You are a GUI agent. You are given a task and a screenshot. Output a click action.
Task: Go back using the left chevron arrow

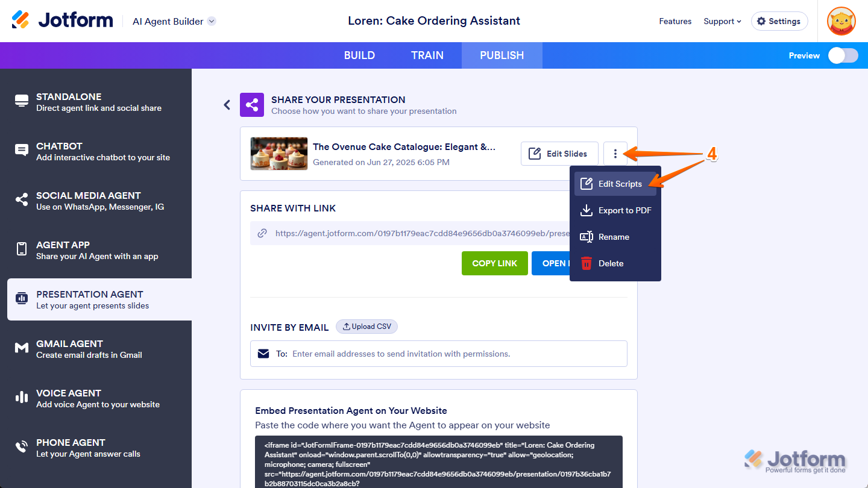coord(227,105)
